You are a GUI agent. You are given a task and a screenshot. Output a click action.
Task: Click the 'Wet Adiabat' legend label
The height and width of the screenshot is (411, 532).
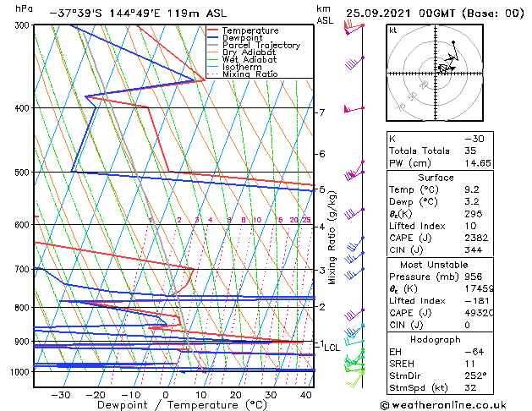pos(250,59)
